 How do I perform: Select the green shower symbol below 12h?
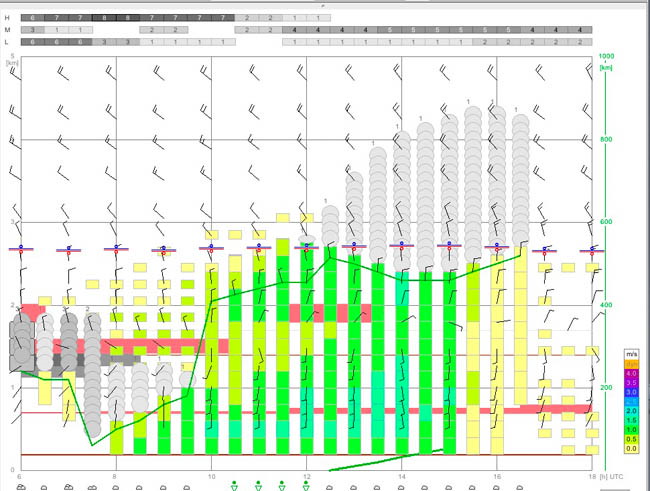[x=306, y=486]
